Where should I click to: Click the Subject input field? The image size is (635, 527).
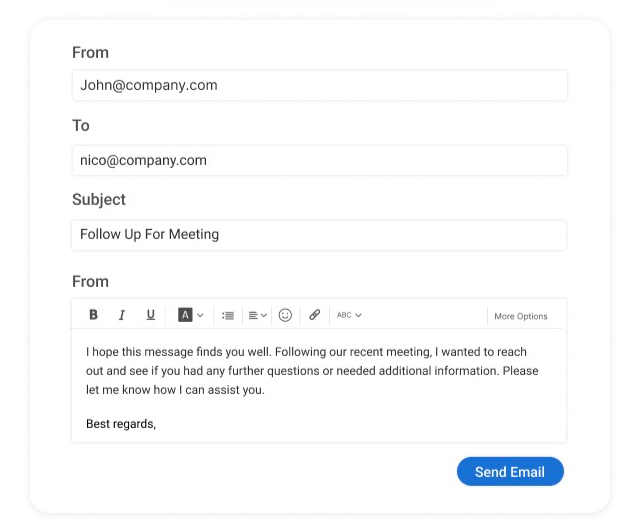tap(319, 235)
